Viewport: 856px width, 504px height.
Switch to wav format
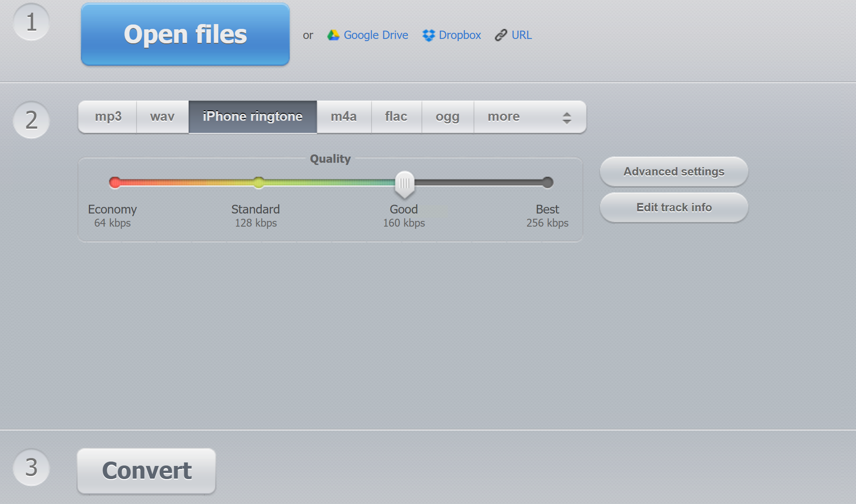(x=162, y=117)
